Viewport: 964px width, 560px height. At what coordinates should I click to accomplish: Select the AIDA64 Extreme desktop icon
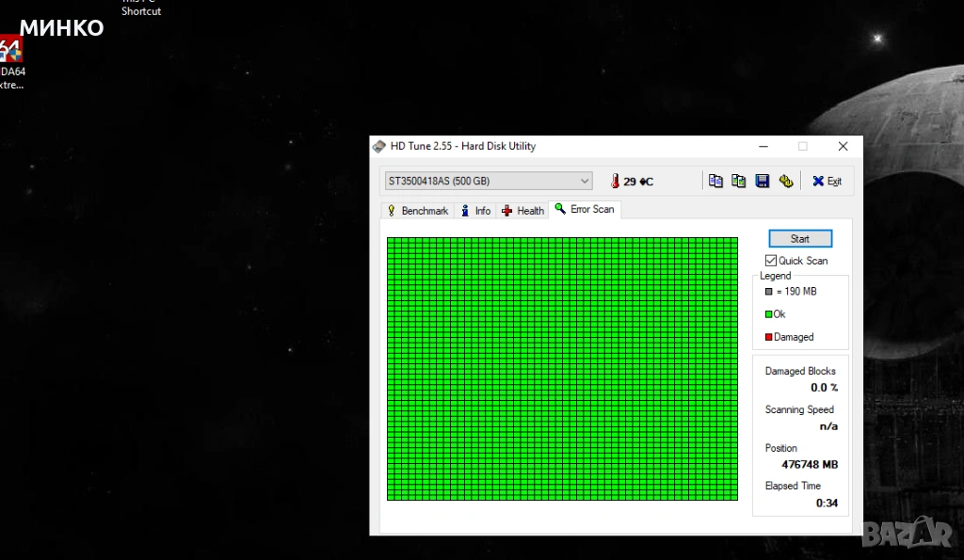(x=11, y=63)
